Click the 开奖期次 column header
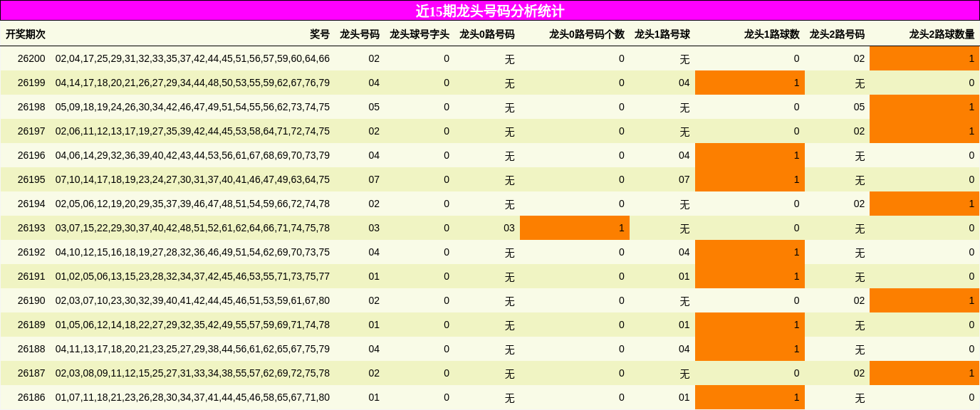Viewport: 980px width, 410px height. click(26, 34)
